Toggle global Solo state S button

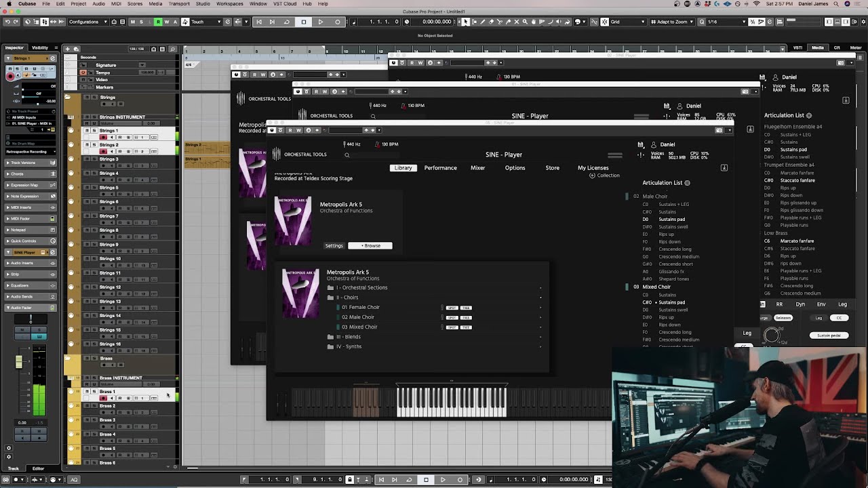(141, 22)
